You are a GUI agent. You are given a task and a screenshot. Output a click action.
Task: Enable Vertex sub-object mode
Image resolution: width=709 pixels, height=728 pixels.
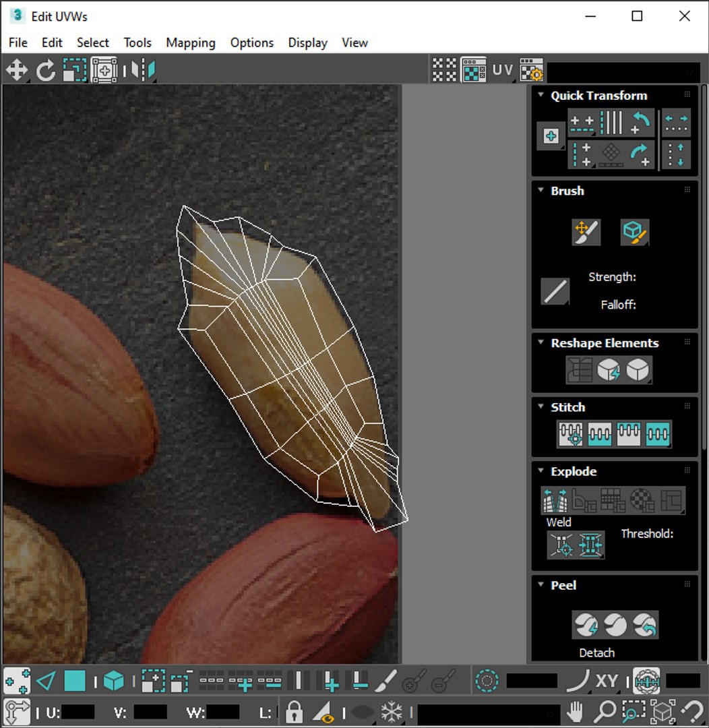[17, 681]
